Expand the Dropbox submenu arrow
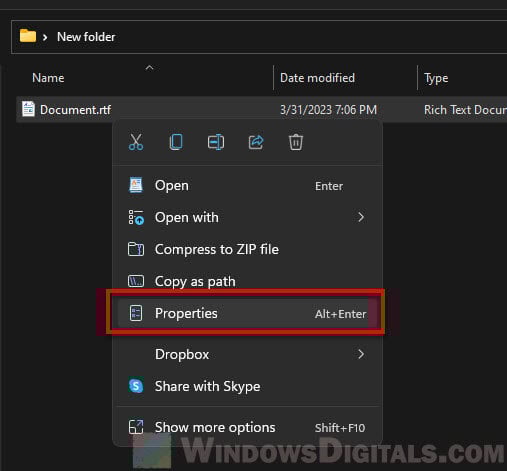The image size is (507, 471). 361,354
